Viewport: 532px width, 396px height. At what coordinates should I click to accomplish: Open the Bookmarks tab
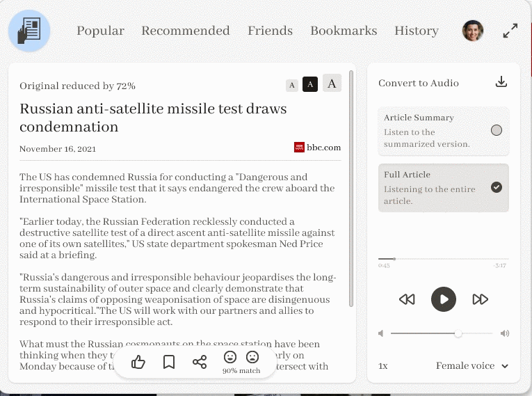pos(344,31)
